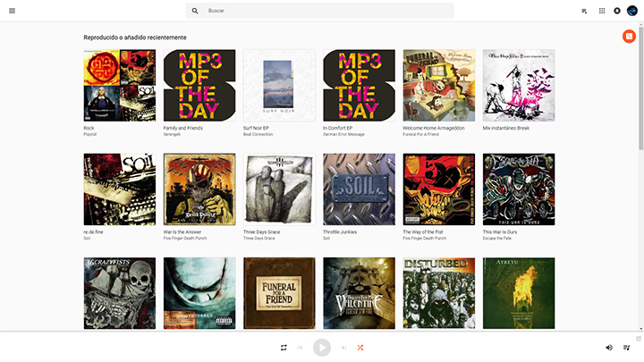Open In Comfort EP album cover
This screenshot has height=362, width=644.
(359, 86)
